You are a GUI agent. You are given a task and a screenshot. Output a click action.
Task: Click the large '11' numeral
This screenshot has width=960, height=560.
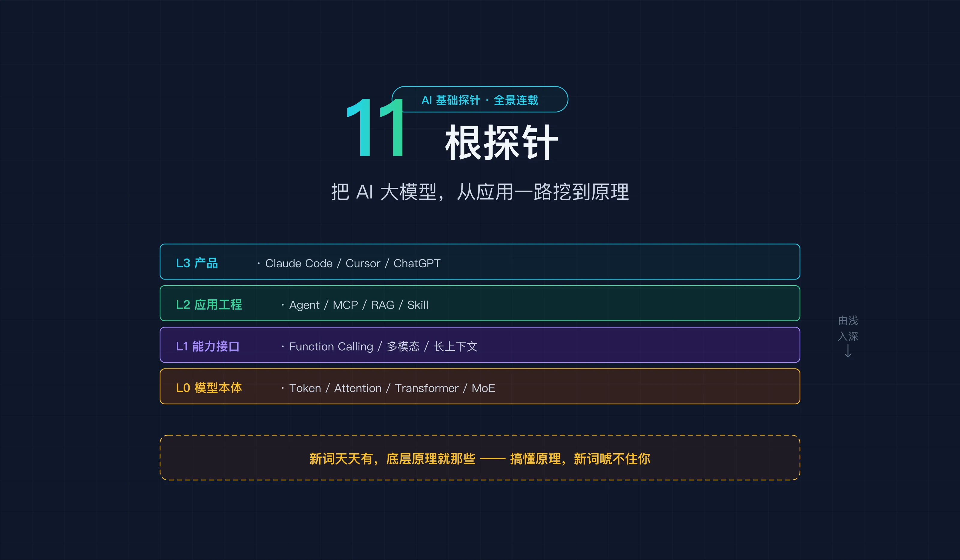click(376, 127)
